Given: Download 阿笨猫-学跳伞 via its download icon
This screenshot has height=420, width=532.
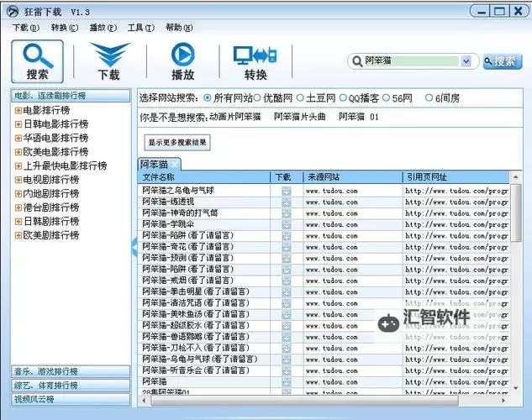Looking at the screenshot, I should coord(287,224).
